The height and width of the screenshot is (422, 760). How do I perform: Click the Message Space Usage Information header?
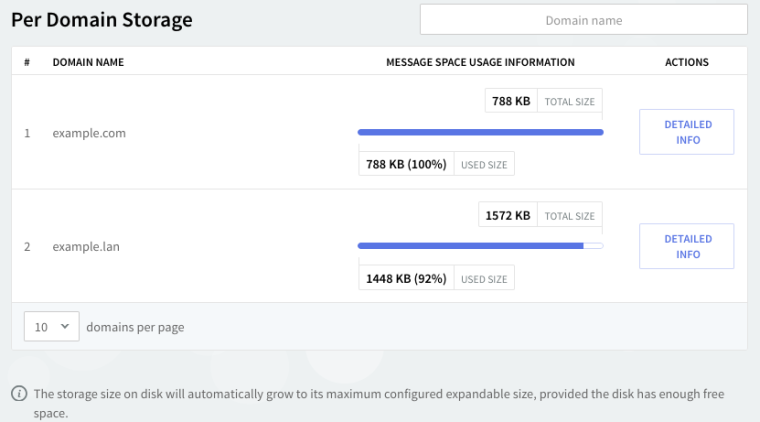(x=480, y=62)
